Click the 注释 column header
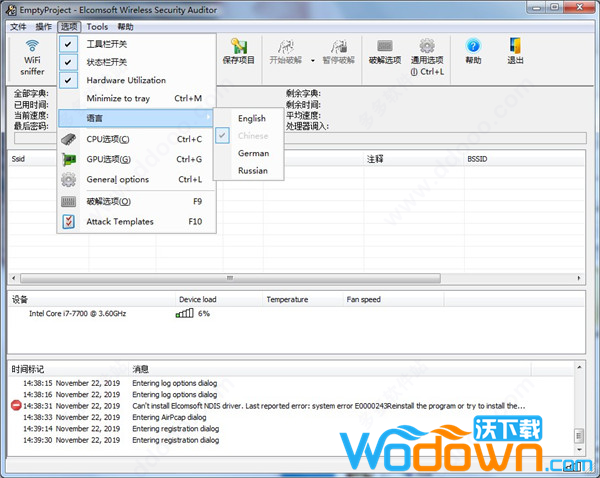The width and height of the screenshot is (600, 478). click(x=414, y=159)
